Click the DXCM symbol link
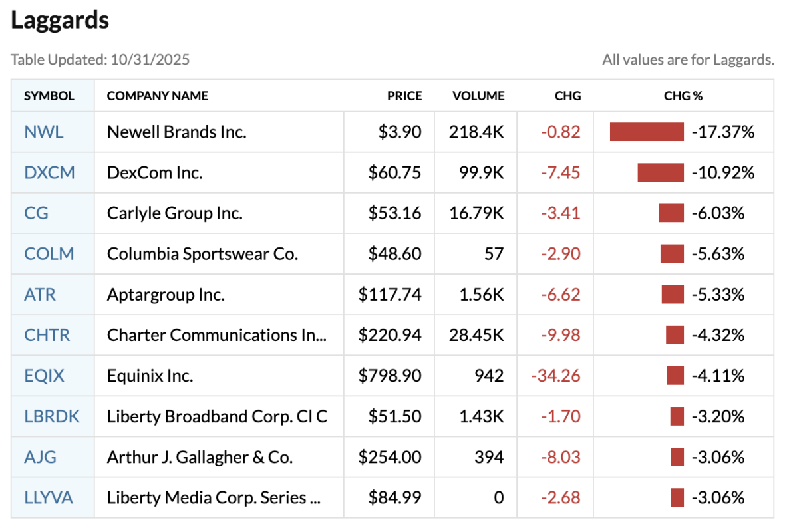Screen dimensions: 785x532 point(49,173)
